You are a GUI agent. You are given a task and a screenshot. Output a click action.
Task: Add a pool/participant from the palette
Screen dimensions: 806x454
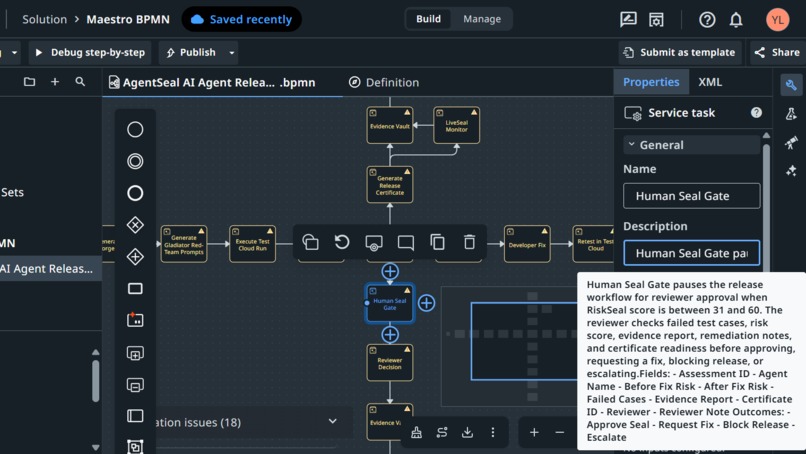(x=135, y=415)
